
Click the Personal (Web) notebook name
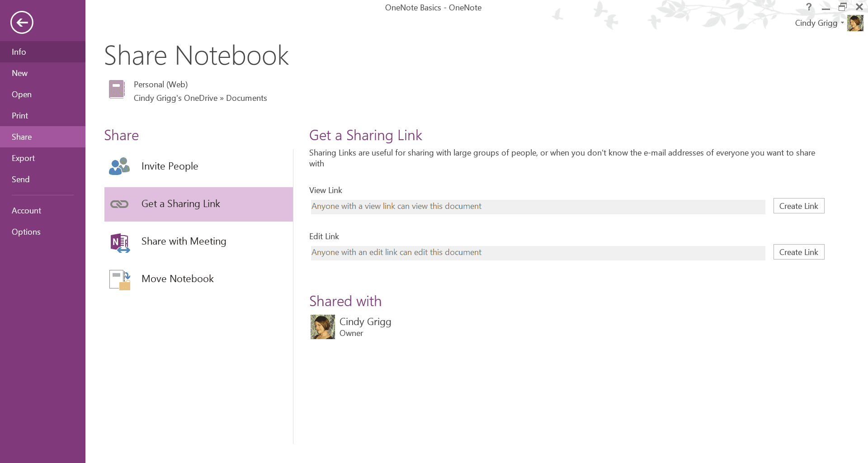160,85
